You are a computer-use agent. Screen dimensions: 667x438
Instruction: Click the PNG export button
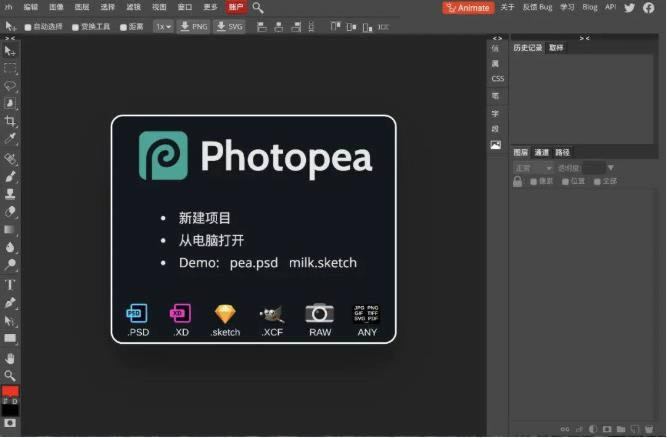pos(194,27)
